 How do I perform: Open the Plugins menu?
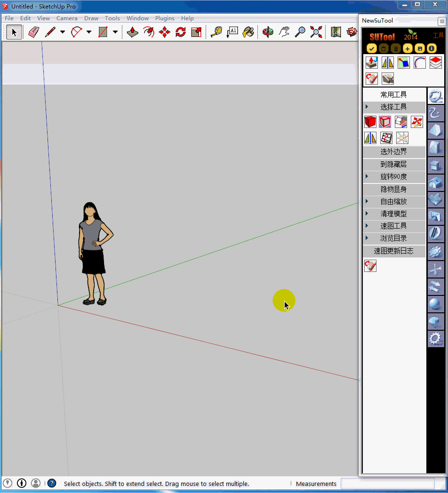(x=165, y=18)
